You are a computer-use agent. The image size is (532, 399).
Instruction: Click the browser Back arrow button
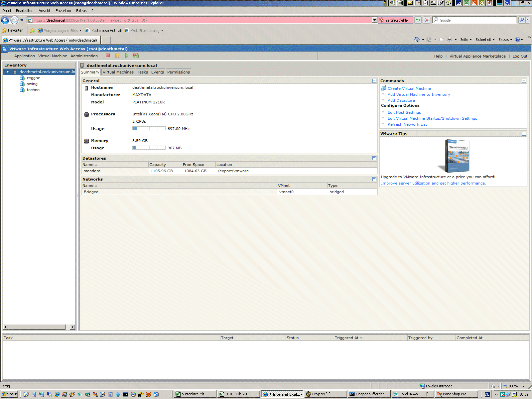(5, 20)
